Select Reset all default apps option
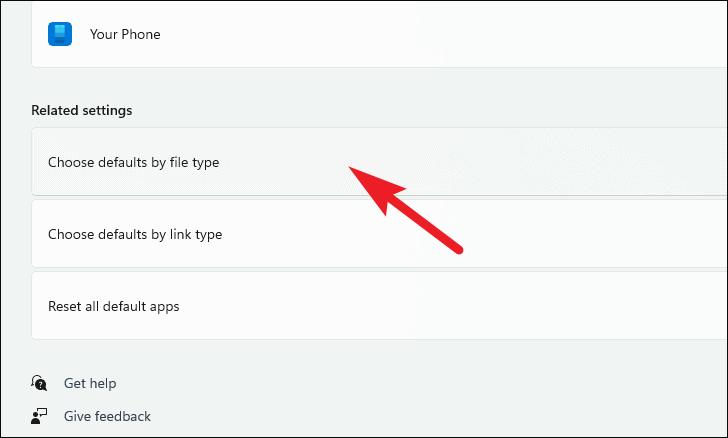 [379, 306]
